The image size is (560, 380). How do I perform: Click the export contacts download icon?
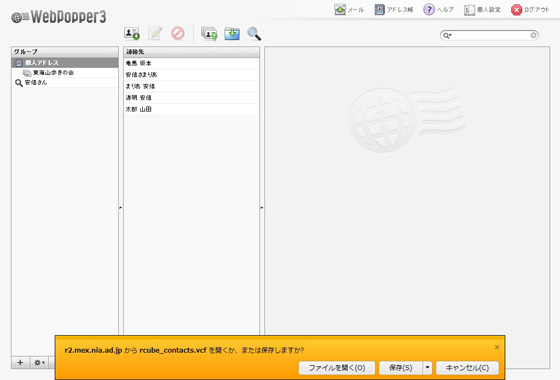click(x=232, y=34)
